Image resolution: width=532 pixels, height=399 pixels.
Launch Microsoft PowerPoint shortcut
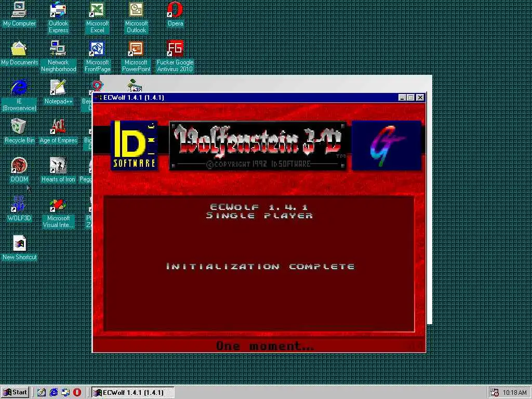(x=136, y=56)
